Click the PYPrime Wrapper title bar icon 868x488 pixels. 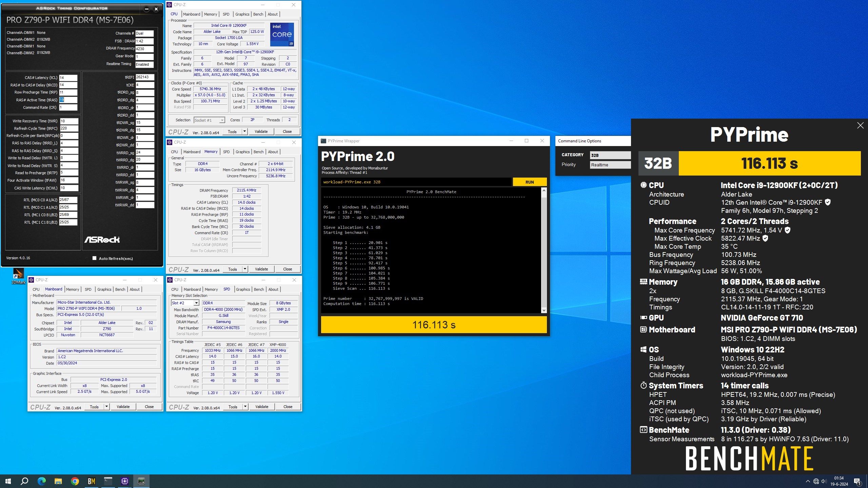click(x=323, y=141)
